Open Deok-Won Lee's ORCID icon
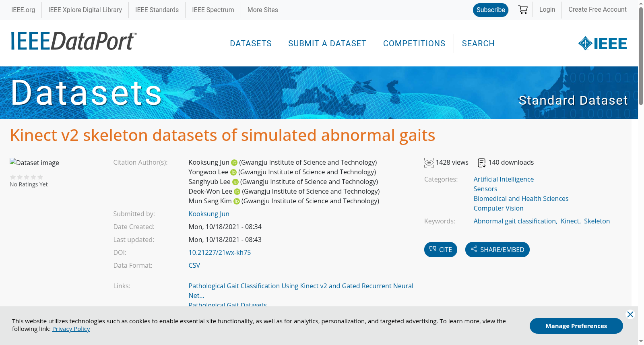 (237, 192)
